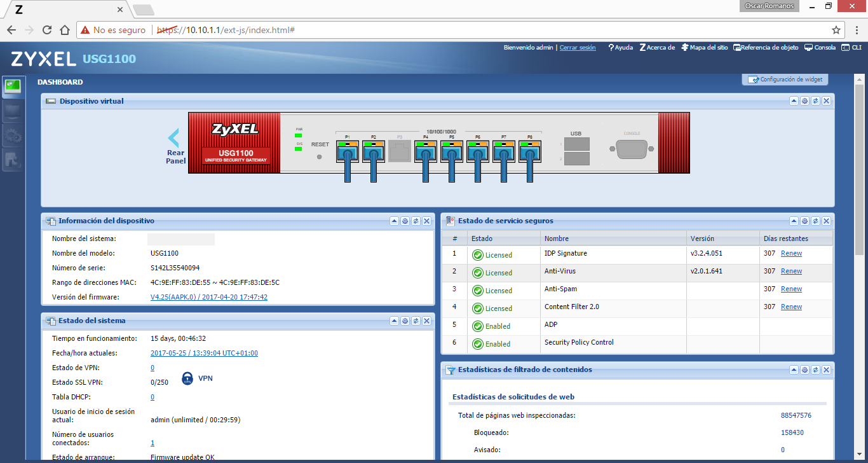Renew the IDP Signature license

[791, 252]
